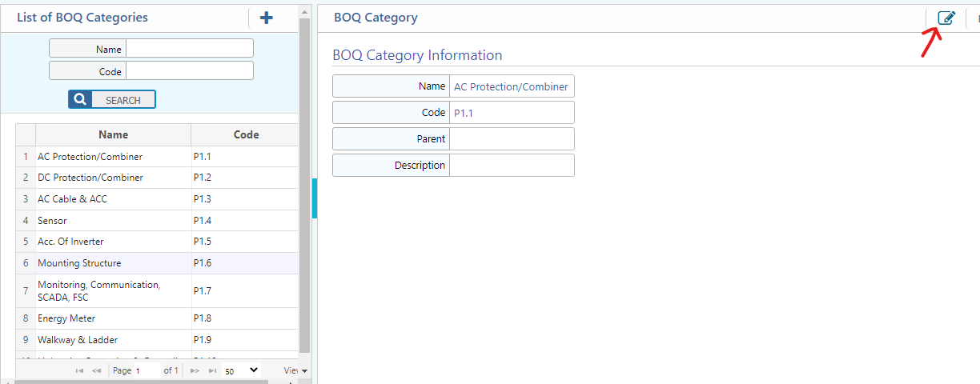Click the list's vertical scrollbar

[304, 184]
